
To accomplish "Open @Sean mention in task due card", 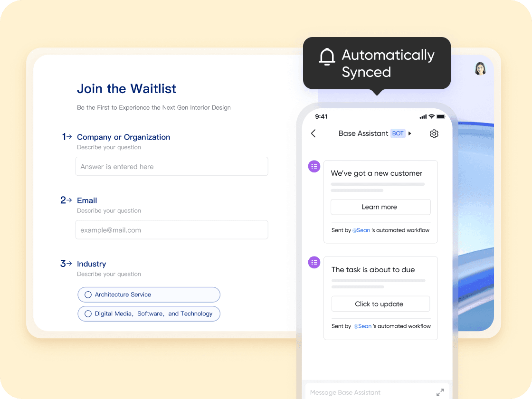I will 363,326.
